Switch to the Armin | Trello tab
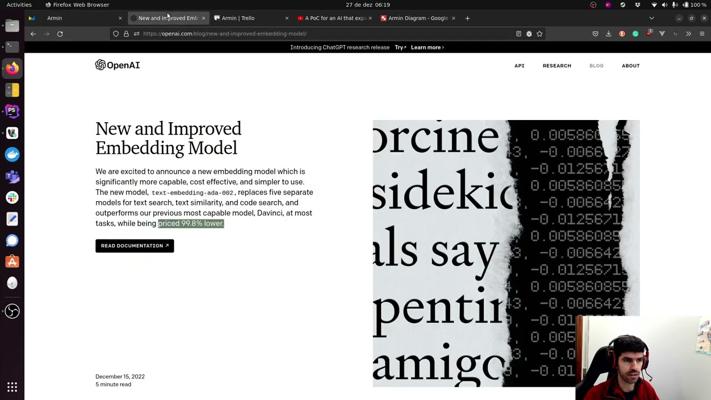Viewport: 711px width, 400px height. (250, 18)
